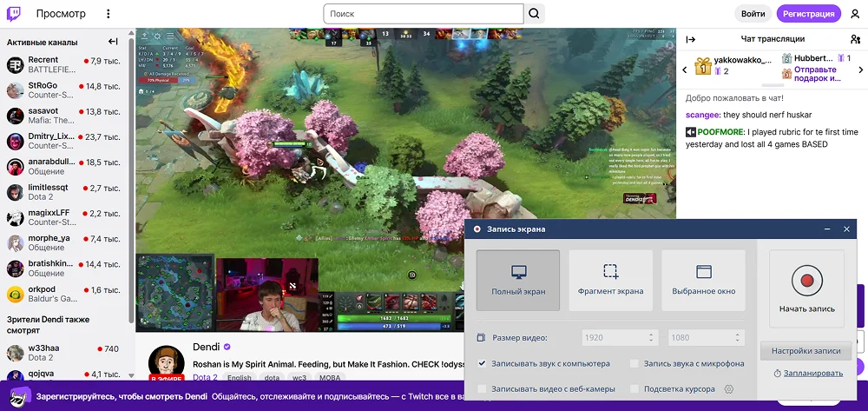The width and height of the screenshot is (868, 411).
Task: Collapse the Активные каналы sidebar
Action: tap(113, 42)
